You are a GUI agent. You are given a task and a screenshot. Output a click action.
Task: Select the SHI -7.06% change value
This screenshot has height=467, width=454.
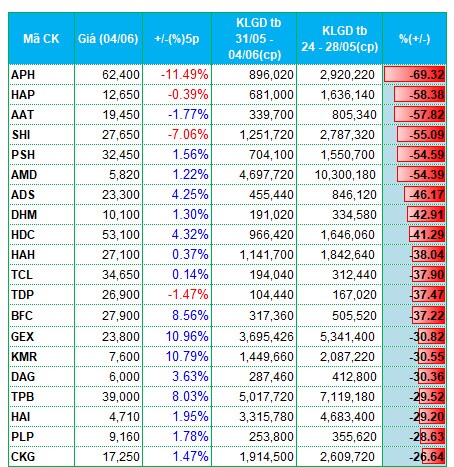[x=188, y=134]
